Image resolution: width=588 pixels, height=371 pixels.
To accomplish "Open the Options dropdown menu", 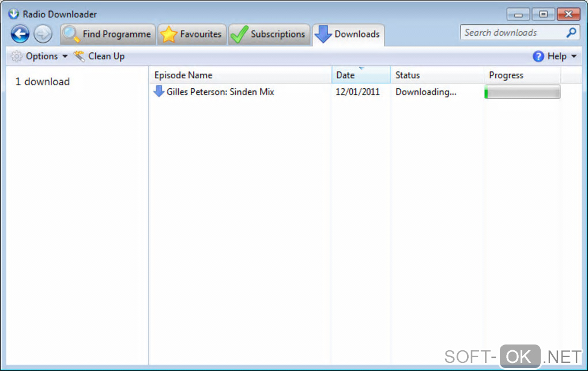I will tap(39, 56).
